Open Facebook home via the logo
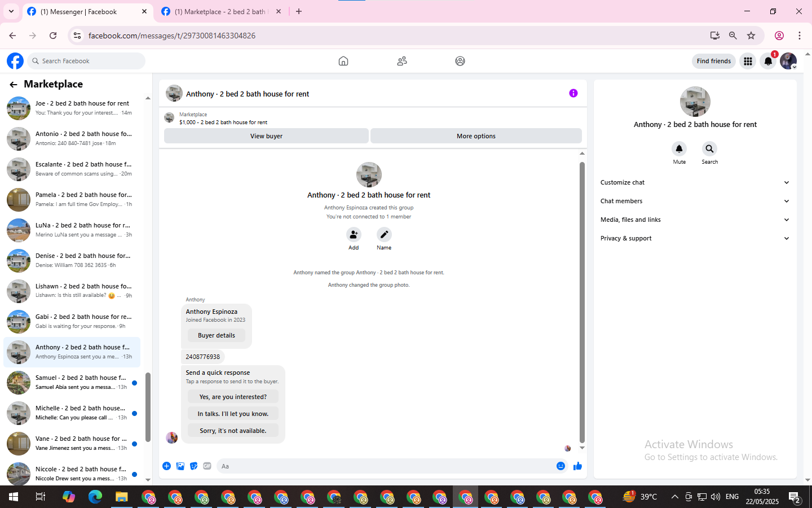 coord(15,61)
